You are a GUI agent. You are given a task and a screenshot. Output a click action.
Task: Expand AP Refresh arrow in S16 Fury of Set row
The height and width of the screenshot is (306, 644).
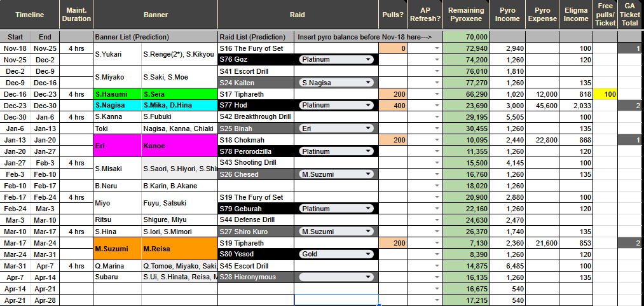437,48
